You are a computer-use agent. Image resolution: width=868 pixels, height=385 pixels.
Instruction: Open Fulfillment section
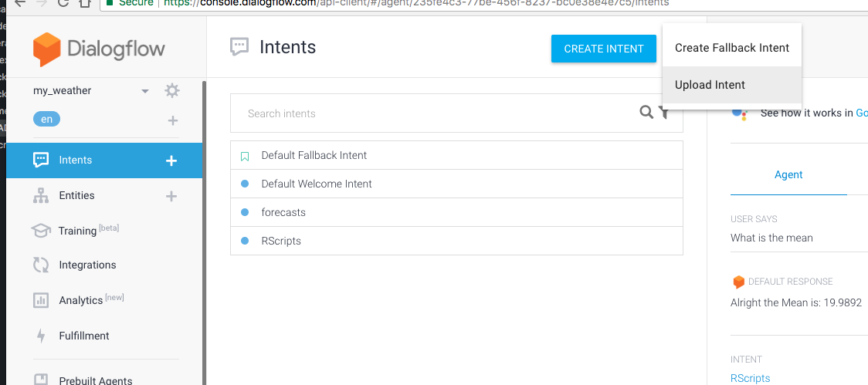click(84, 336)
